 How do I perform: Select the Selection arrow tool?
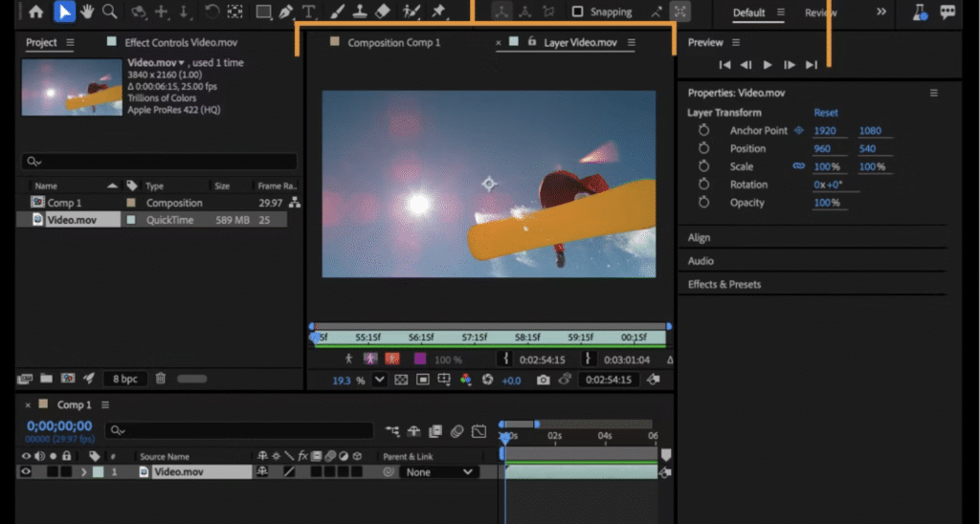coord(64,11)
